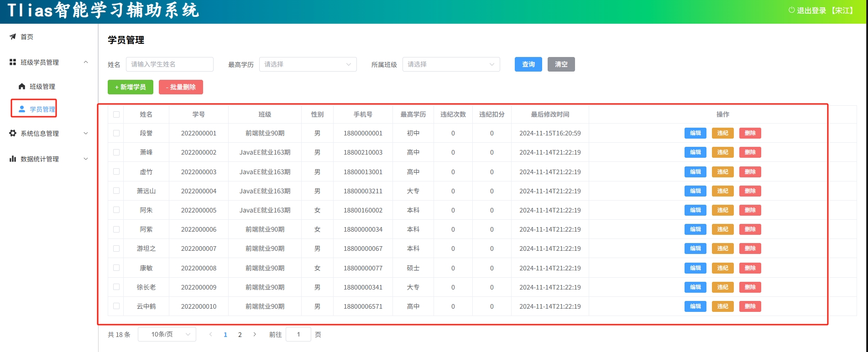Click the 新增学员 button
The height and width of the screenshot is (352, 868).
point(131,87)
